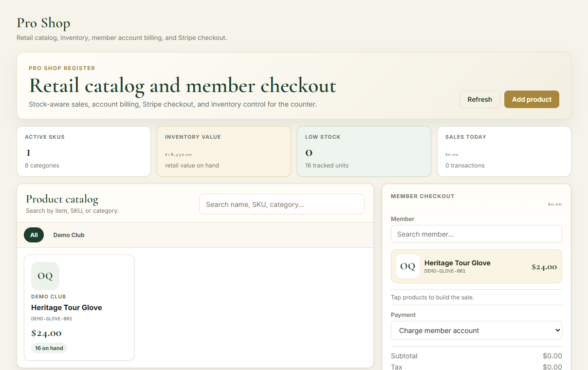Focus the Search member field

pos(477,234)
